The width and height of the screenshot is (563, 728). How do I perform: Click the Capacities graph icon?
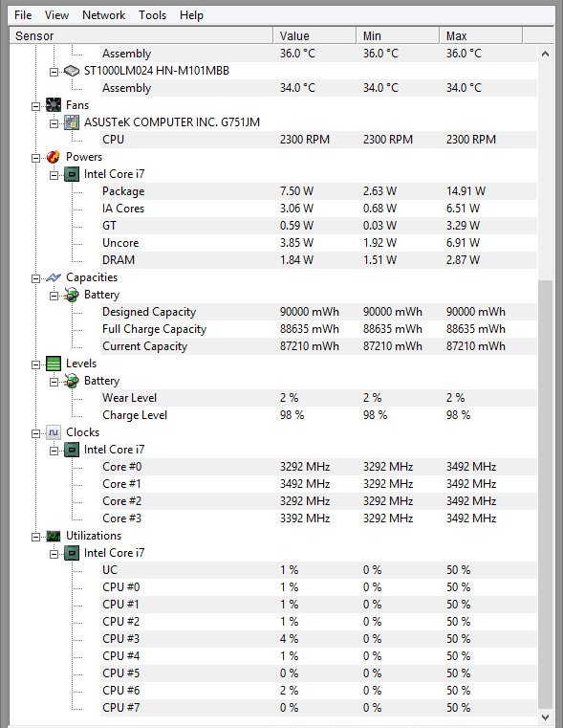click(x=54, y=277)
